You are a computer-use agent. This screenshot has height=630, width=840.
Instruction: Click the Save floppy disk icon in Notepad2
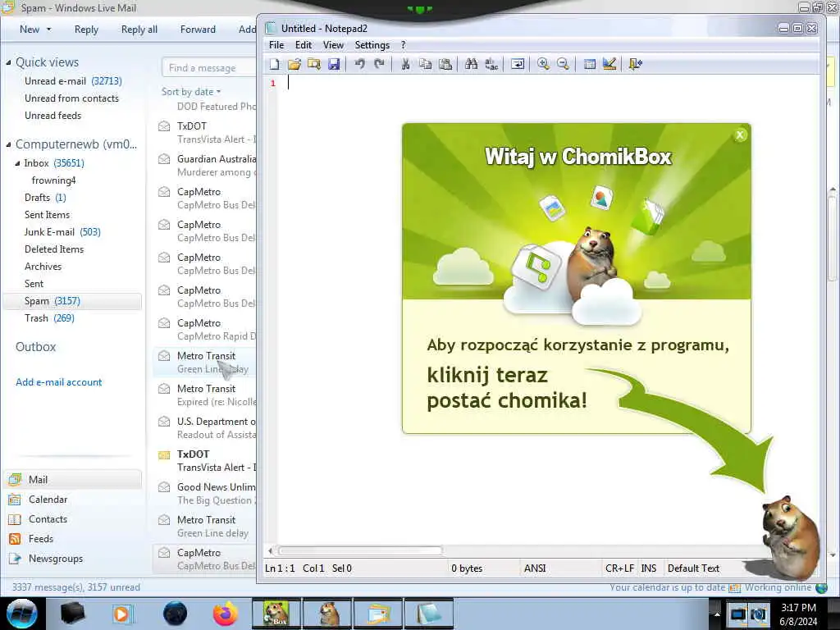click(x=334, y=64)
